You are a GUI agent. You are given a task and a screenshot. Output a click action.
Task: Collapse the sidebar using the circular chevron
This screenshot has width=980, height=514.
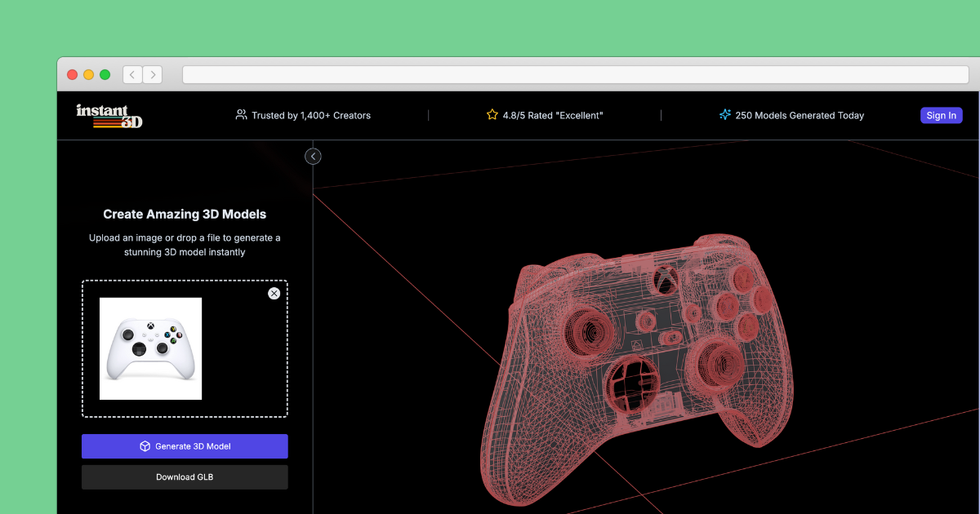coord(313,156)
